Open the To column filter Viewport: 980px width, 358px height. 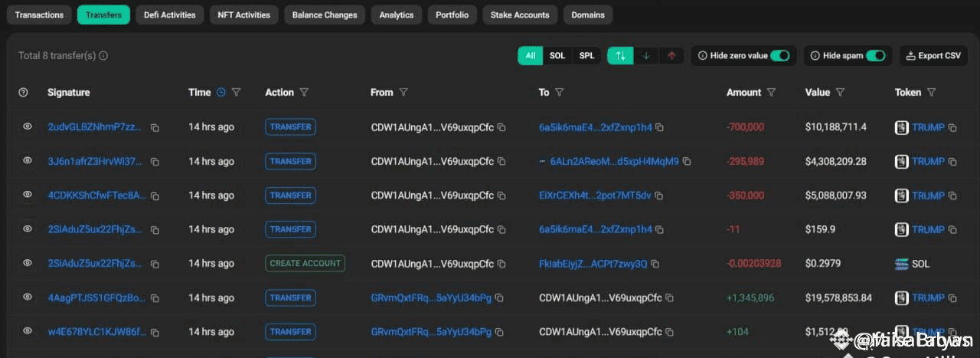coord(560,92)
